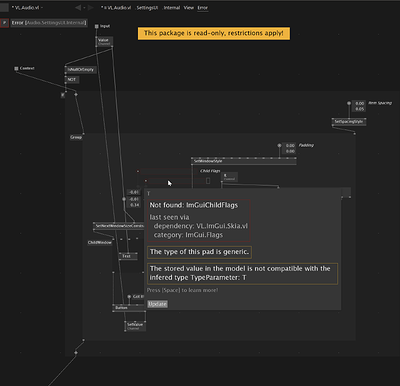Select the Input pin icon
Image resolution: width=400 pixels, height=386 pixels.
coord(97,26)
